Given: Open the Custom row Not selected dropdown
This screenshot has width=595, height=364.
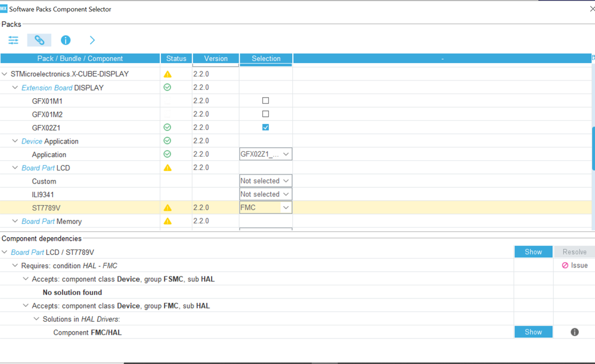Looking at the screenshot, I should point(266,181).
